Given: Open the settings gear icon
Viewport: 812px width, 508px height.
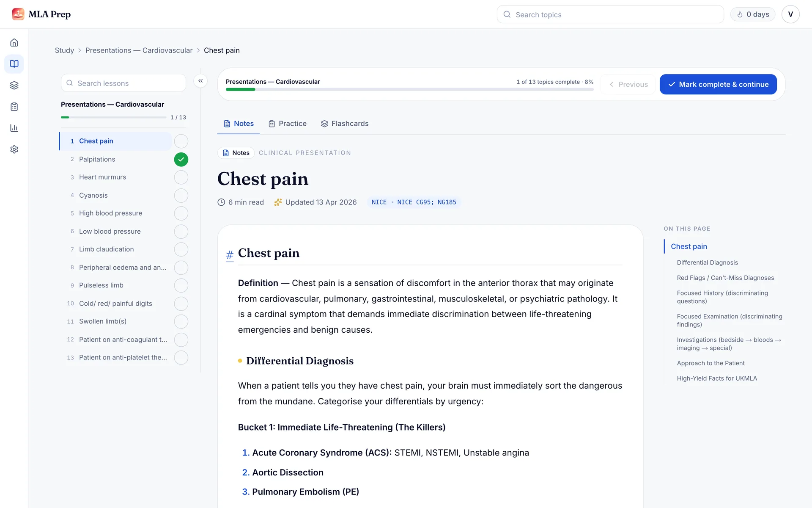Looking at the screenshot, I should coord(14,149).
